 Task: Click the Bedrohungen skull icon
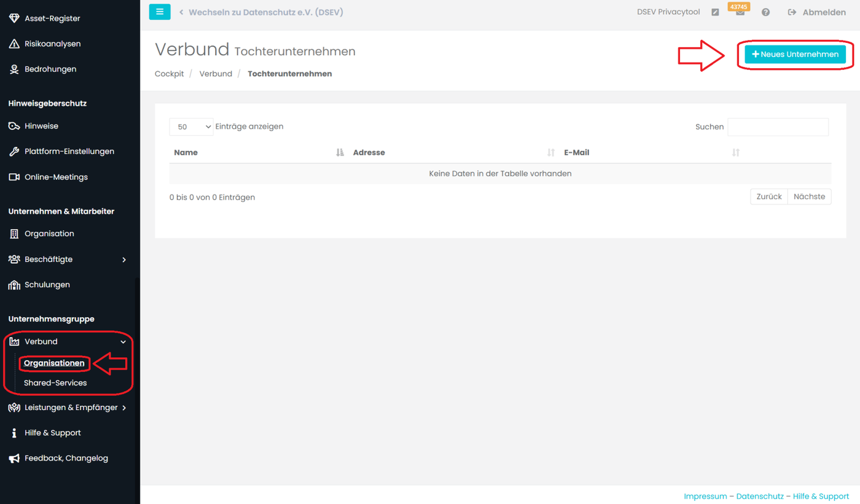click(14, 69)
